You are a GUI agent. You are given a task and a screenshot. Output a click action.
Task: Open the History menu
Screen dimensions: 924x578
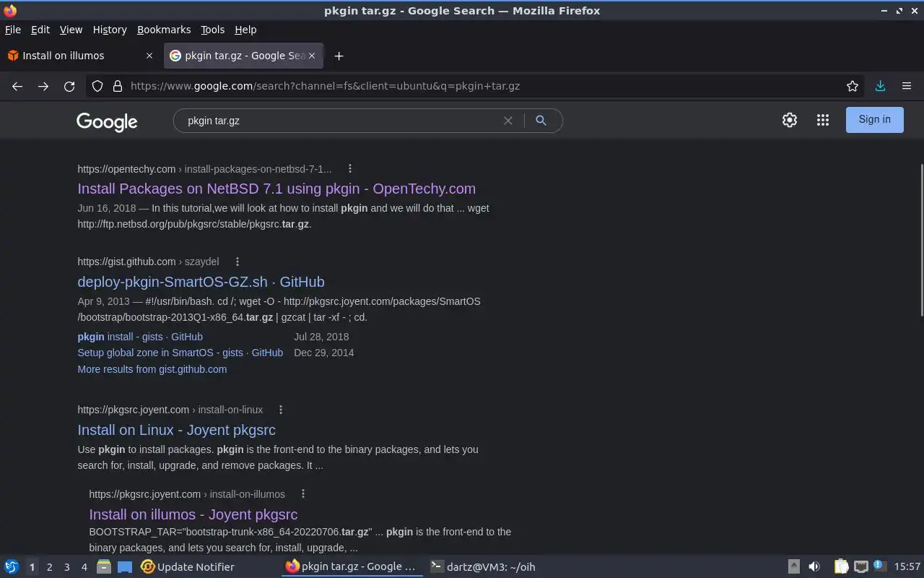pos(110,30)
